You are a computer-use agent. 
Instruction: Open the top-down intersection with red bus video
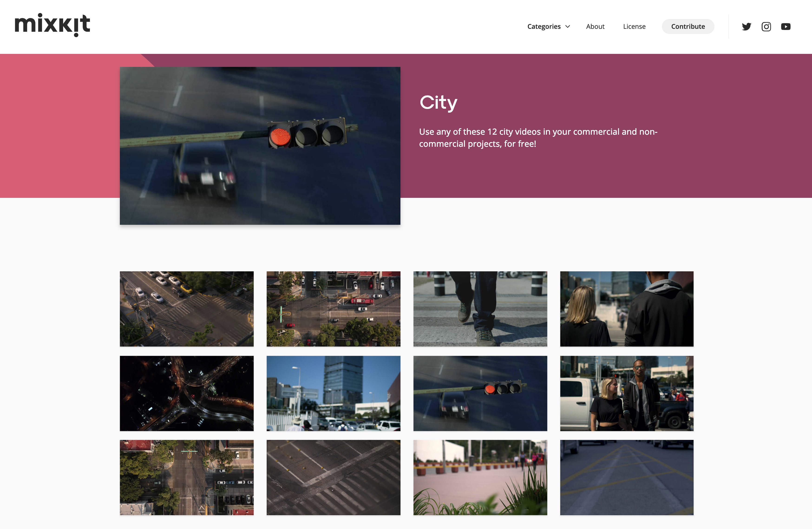pyautogui.click(x=333, y=309)
